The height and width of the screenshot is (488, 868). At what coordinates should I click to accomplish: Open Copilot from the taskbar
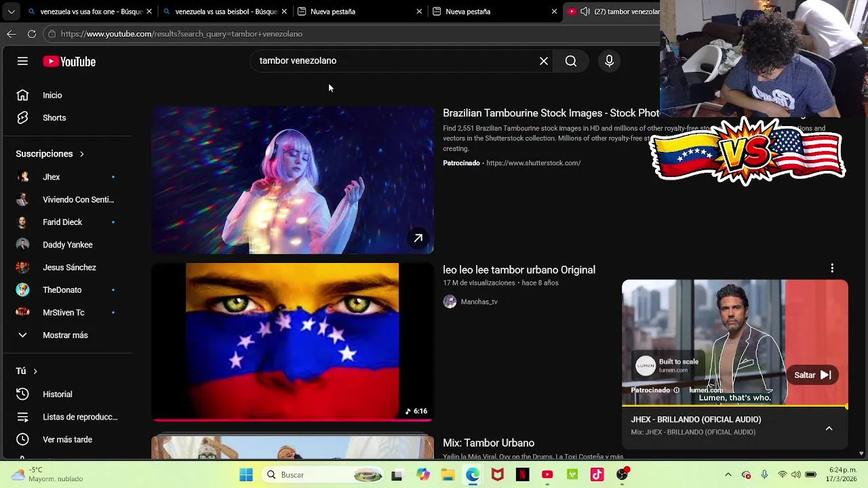pos(423,475)
